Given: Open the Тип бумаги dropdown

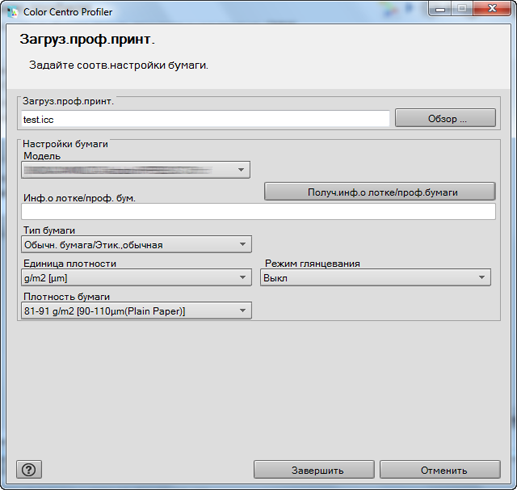Looking at the screenshot, I should coord(136,245).
